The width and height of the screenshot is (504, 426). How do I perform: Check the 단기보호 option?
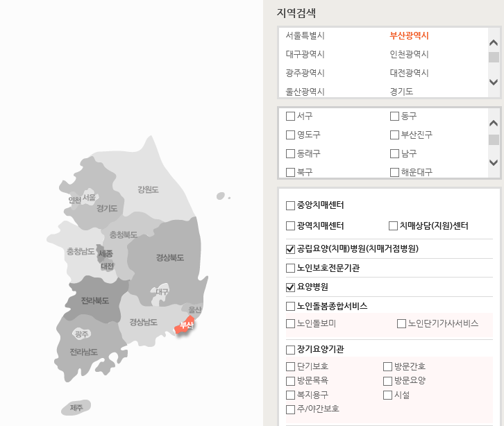coord(290,366)
